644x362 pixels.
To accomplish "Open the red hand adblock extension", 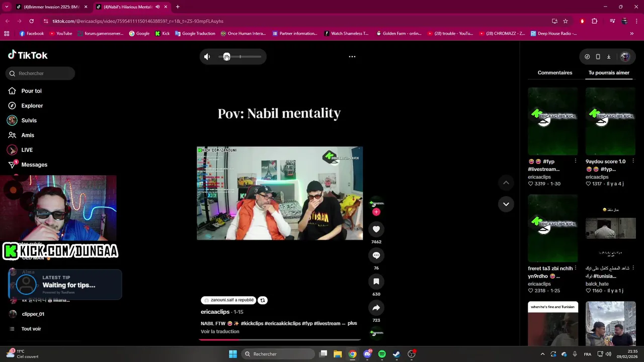I will 582,21.
